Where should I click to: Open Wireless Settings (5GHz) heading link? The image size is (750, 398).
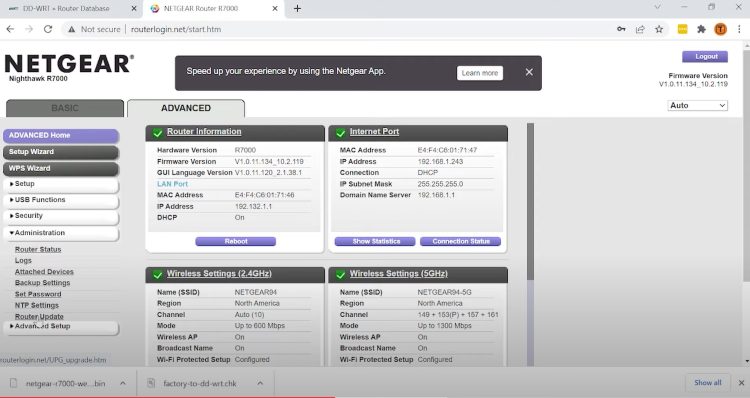point(398,274)
